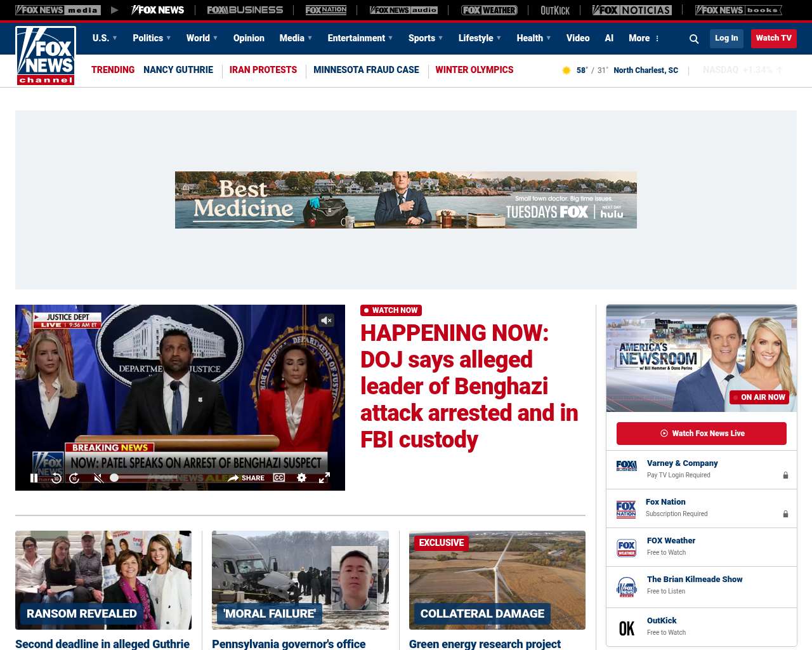The image size is (812, 650).
Task: Expand the video to fullscreen
Action: 324,477
